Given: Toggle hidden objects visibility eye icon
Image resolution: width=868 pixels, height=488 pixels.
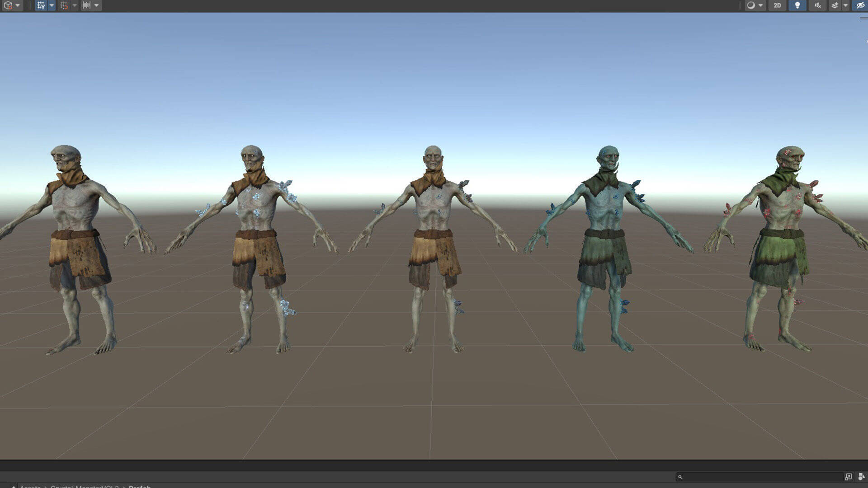Looking at the screenshot, I should tap(859, 5).
